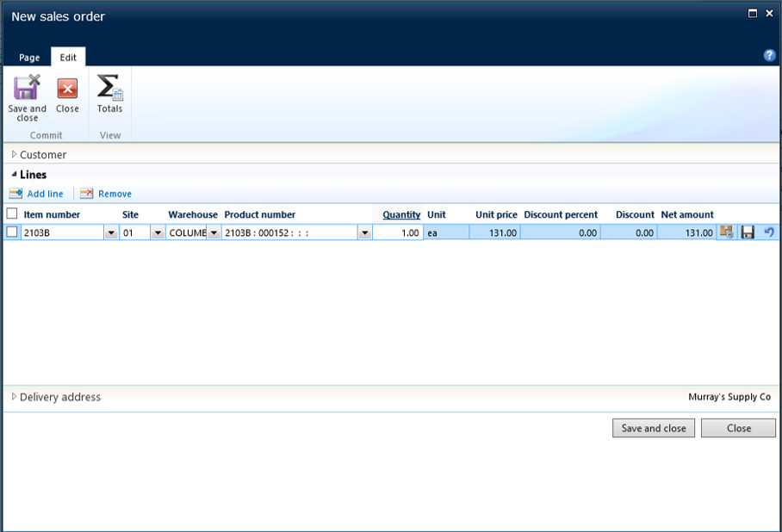This screenshot has height=532, width=782.
Task: Click the Add line icon
Action: coord(16,194)
